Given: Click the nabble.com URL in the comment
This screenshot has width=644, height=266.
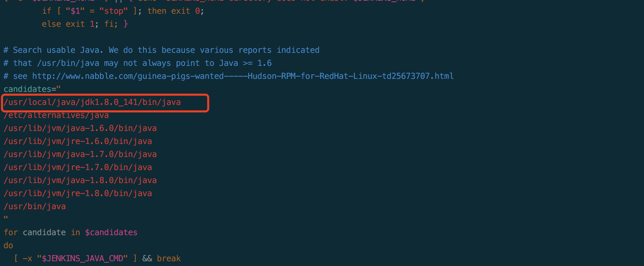Looking at the screenshot, I should pyautogui.click(x=243, y=76).
